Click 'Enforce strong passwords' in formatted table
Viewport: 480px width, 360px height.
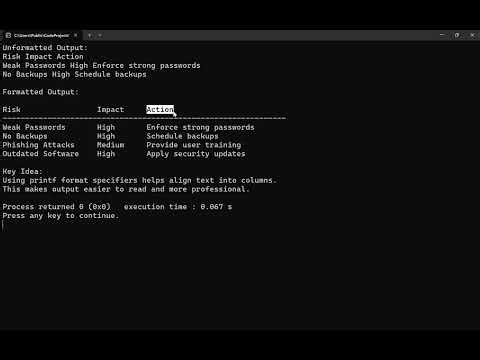[200, 127]
